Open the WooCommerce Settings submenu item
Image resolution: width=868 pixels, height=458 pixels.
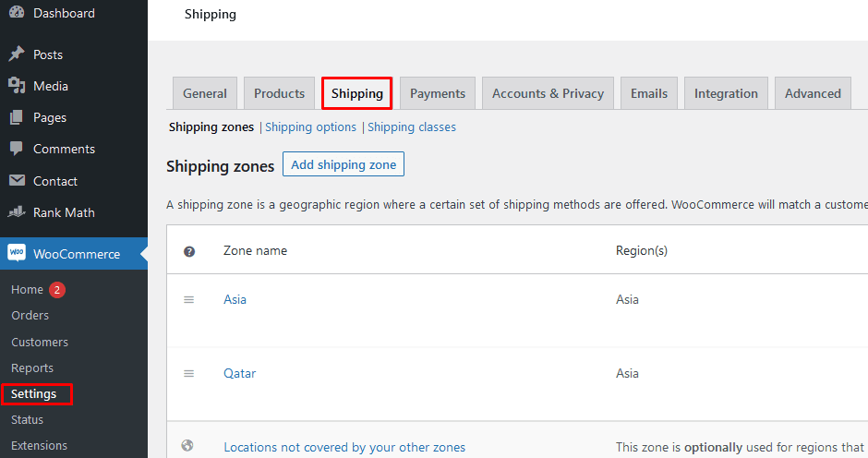pos(33,393)
